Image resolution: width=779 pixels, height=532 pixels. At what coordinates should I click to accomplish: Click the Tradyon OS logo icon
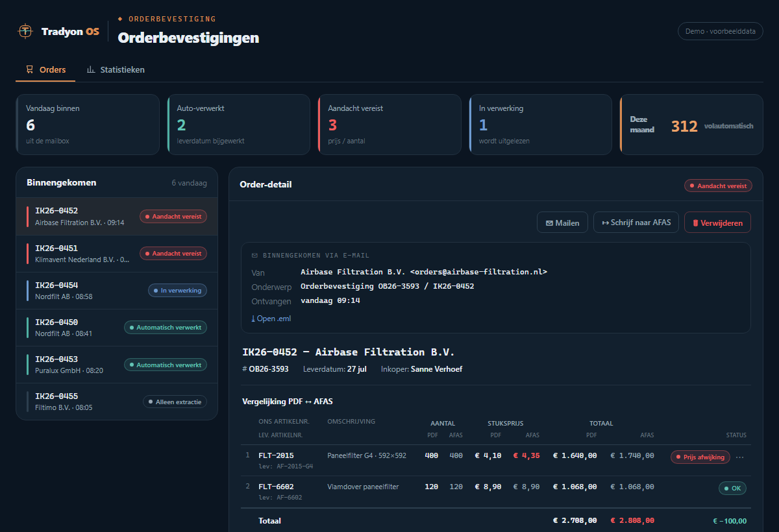tap(25, 30)
